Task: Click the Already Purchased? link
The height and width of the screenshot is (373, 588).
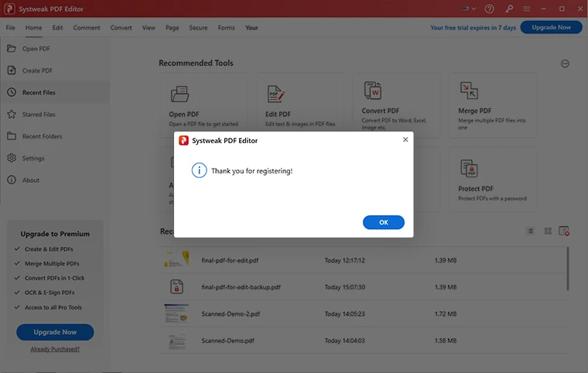Action: (x=55, y=349)
